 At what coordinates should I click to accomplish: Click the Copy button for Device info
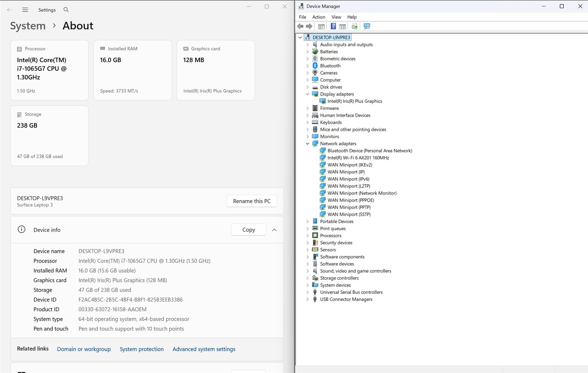point(248,230)
